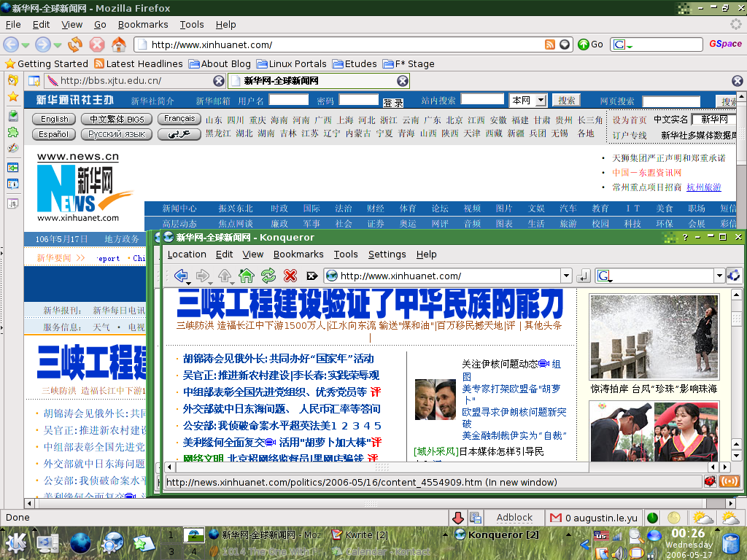Viewport: 747px width, 560px height.
Task: Open Latest Headlines bookmark
Action: pos(139,64)
